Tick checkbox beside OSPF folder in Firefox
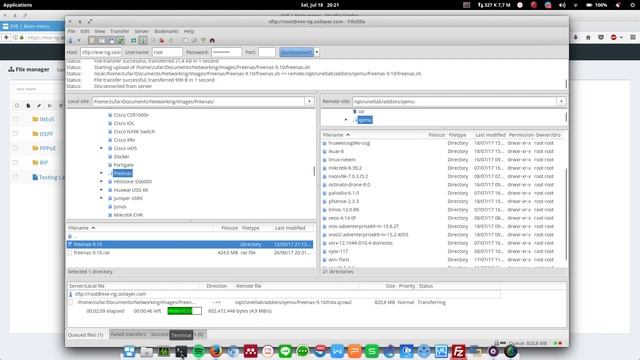The height and width of the screenshot is (360, 640). click(x=16, y=133)
